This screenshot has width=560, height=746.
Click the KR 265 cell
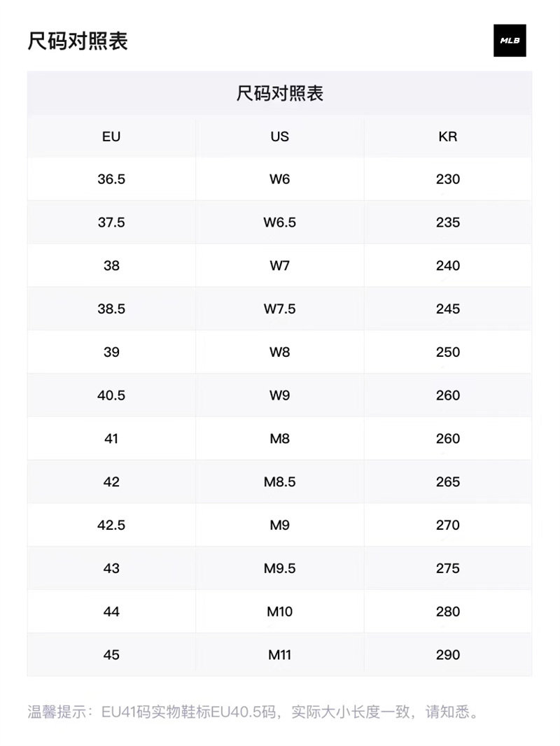(448, 482)
